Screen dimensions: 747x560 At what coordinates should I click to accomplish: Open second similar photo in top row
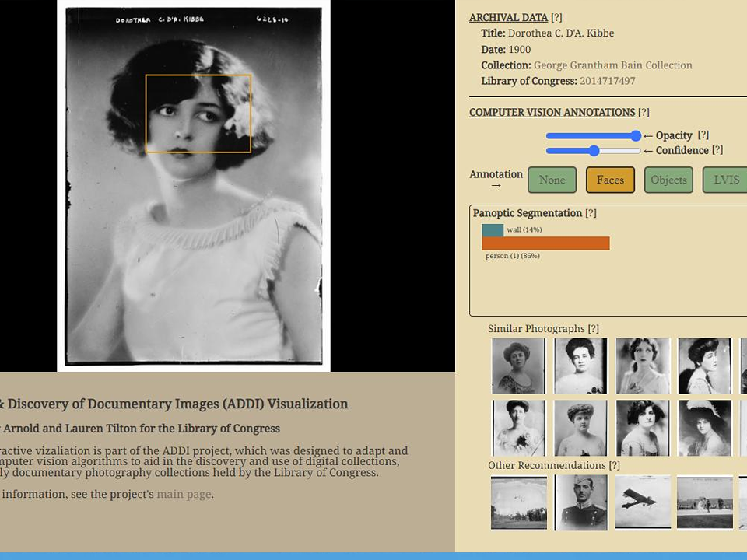(580, 366)
